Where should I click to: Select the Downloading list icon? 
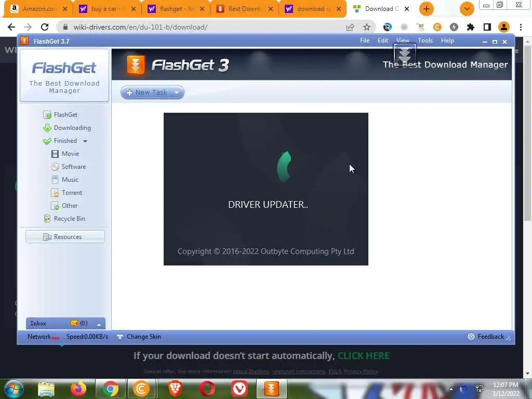coord(47,128)
